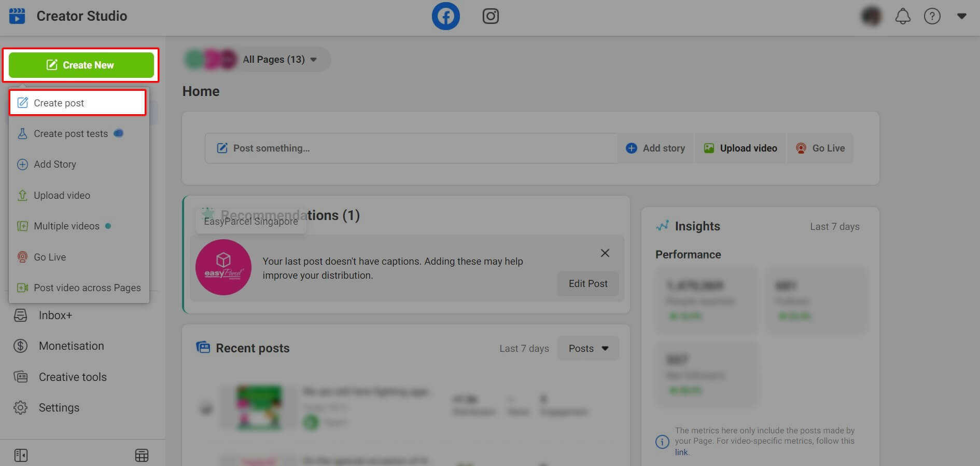Open the table grid icon at sidebar bottom

tap(142, 455)
